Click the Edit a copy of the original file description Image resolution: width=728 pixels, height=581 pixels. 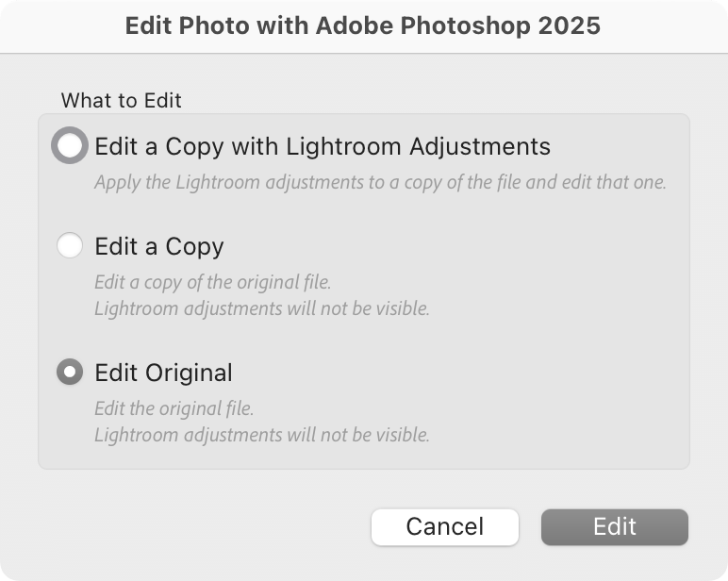pyautogui.click(x=212, y=282)
